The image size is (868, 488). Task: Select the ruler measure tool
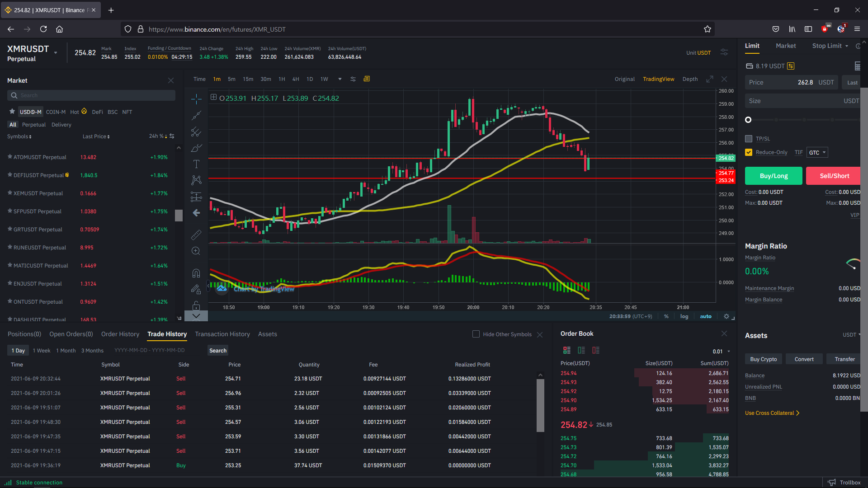(x=196, y=235)
